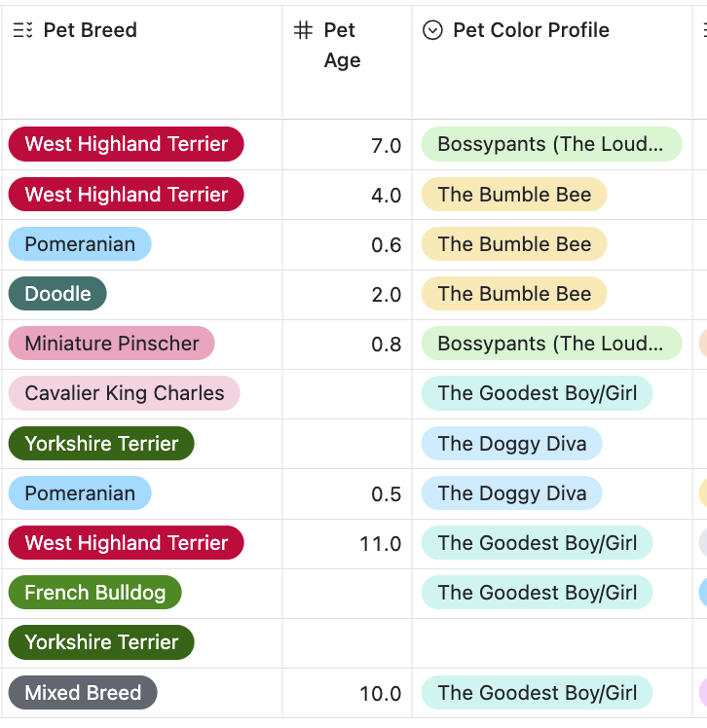Image resolution: width=707 pixels, height=728 pixels.
Task: Click the Doodle breed tag
Action: (x=57, y=294)
